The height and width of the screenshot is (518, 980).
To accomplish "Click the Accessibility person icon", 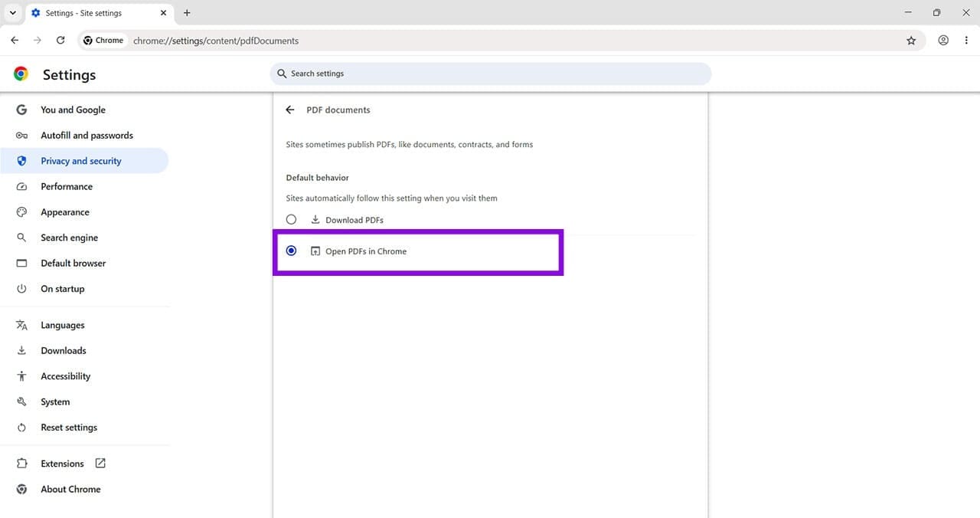I will coord(21,376).
